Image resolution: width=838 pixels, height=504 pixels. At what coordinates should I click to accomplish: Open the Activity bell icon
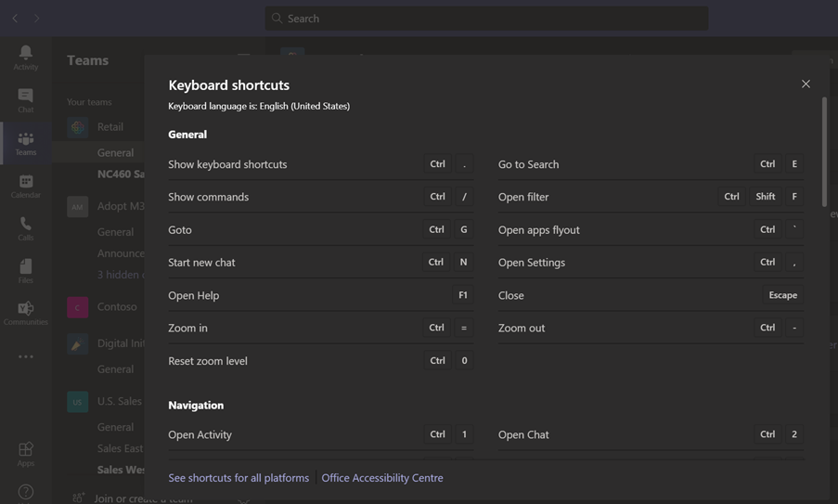(x=26, y=52)
